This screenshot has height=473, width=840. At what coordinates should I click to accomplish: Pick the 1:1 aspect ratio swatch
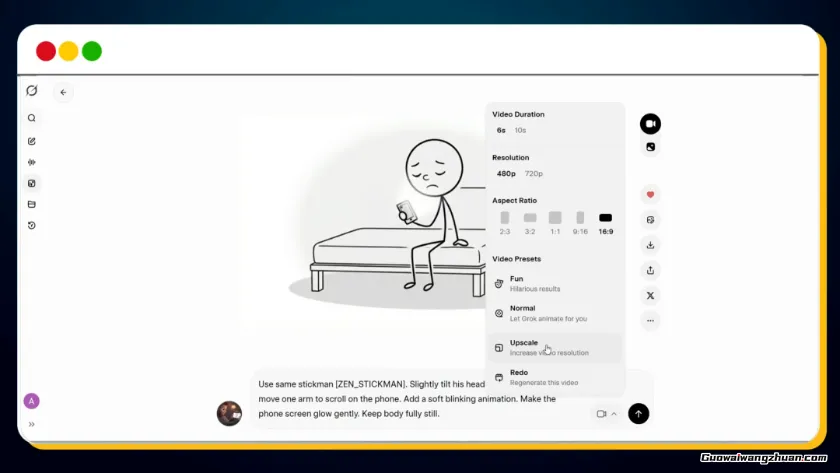(555, 222)
